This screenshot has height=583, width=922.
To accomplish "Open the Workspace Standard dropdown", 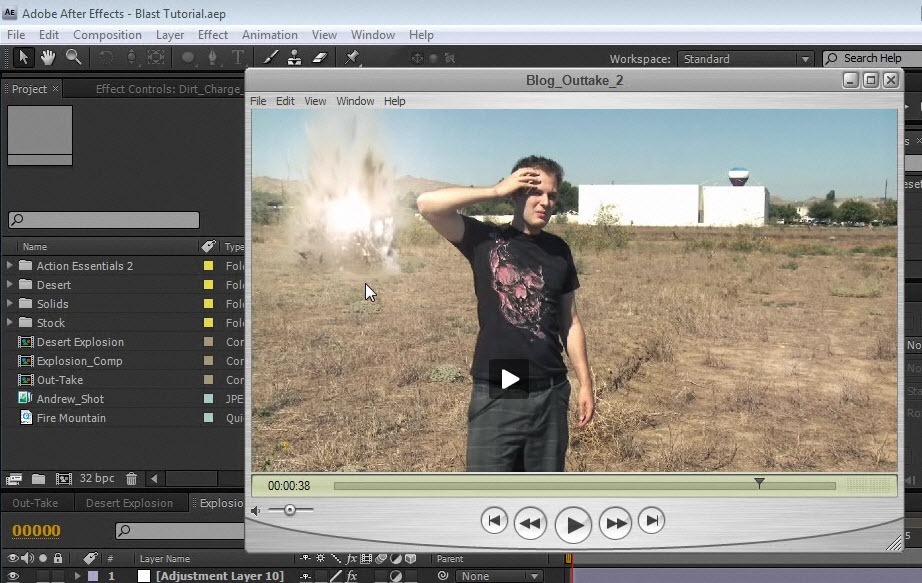I will tap(745, 59).
